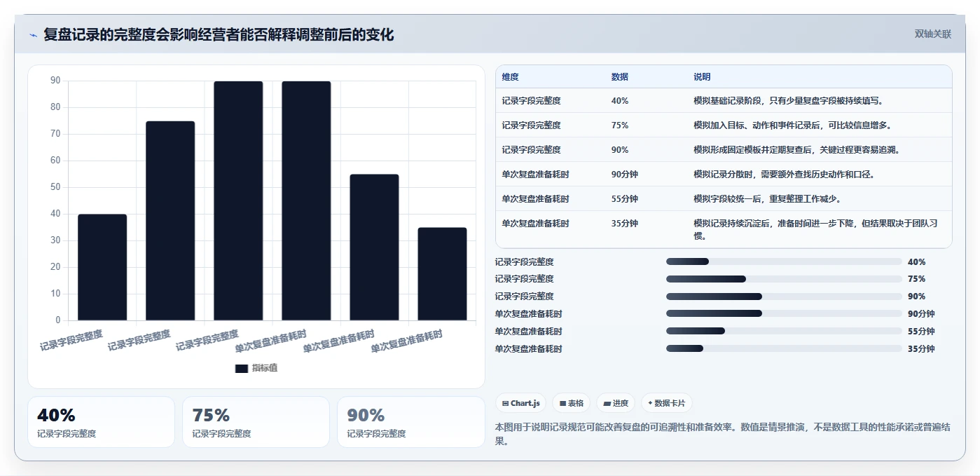Select the table's 35分钟 data cell
This screenshot has width=980, height=476.
[x=624, y=223]
